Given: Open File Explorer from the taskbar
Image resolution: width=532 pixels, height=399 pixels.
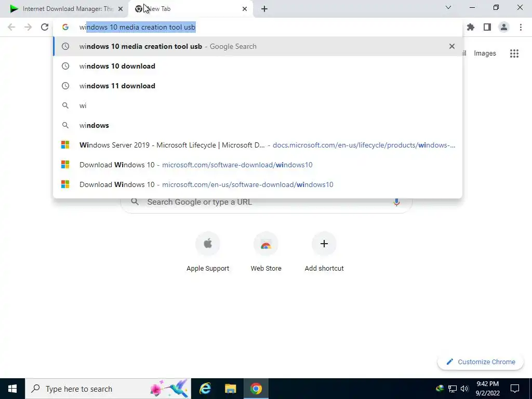Looking at the screenshot, I should [x=230, y=389].
